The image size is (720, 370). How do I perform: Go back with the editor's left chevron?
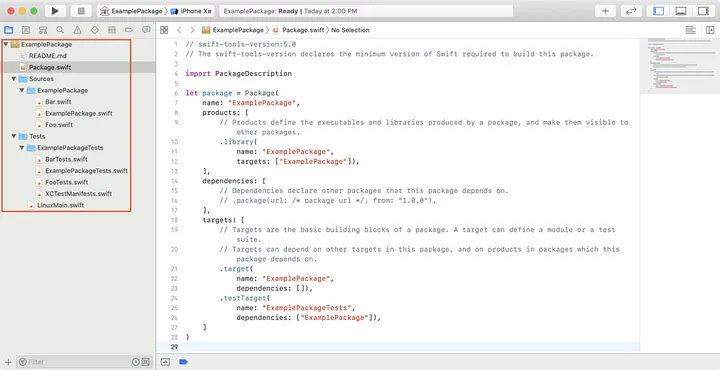(x=179, y=30)
